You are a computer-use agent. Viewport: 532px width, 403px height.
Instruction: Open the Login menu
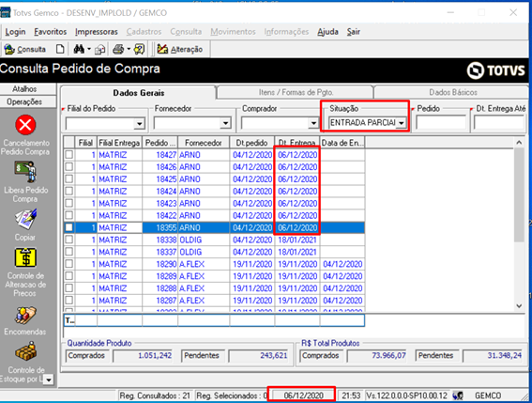tap(15, 32)
